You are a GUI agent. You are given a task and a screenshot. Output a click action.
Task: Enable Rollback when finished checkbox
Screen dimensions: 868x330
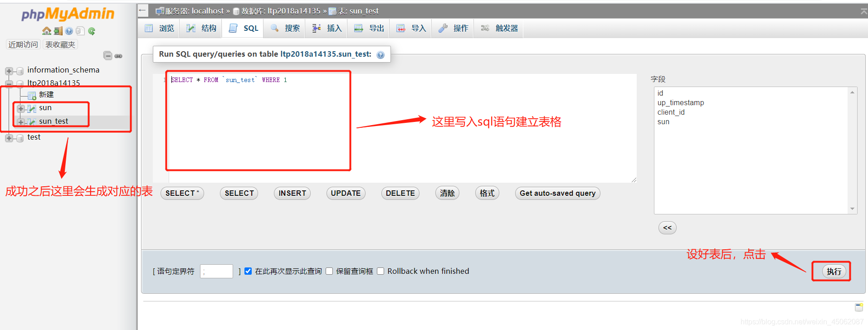pyautogui.click(x=380, y=271)
